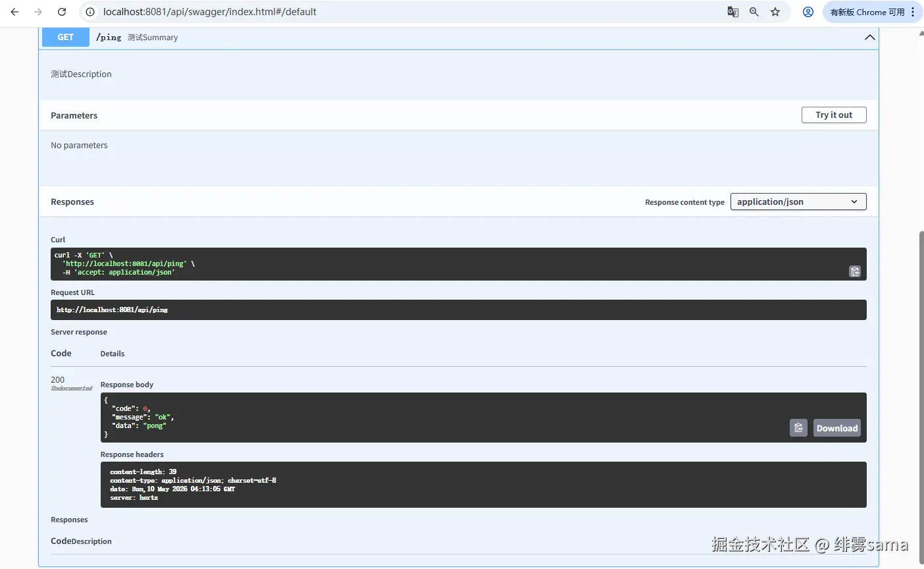Click the Try it out button

click(x=834, y=115)
